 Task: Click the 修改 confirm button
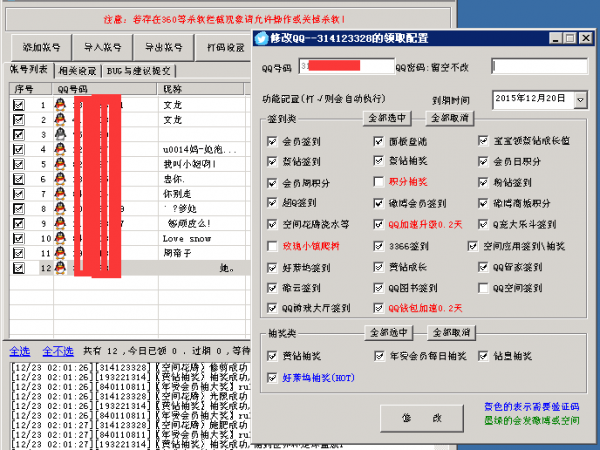(x=422, y=418)
